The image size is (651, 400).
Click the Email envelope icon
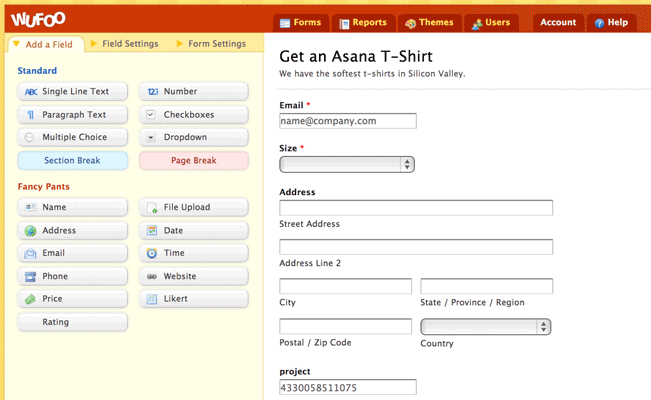[x=30, y=253]
